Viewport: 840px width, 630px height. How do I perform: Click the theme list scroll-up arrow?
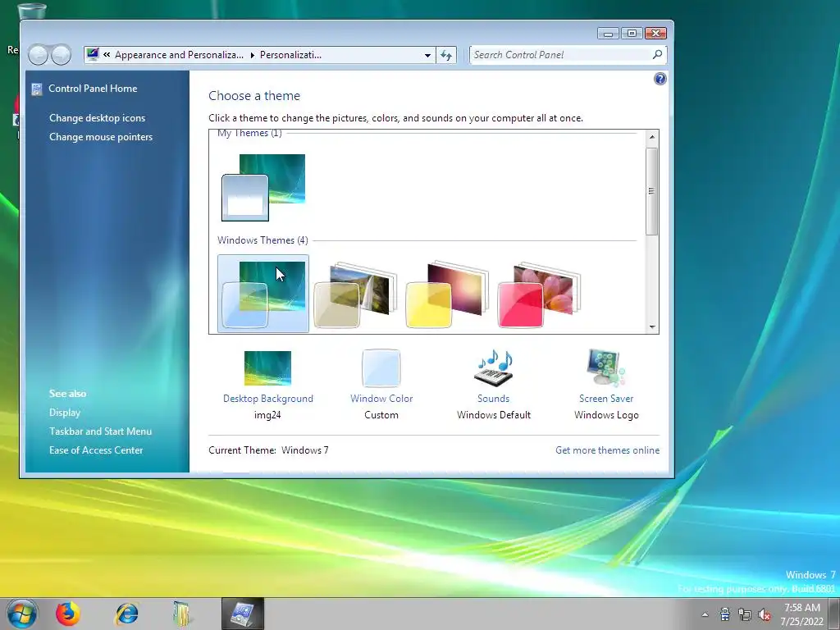coord(652,137)
